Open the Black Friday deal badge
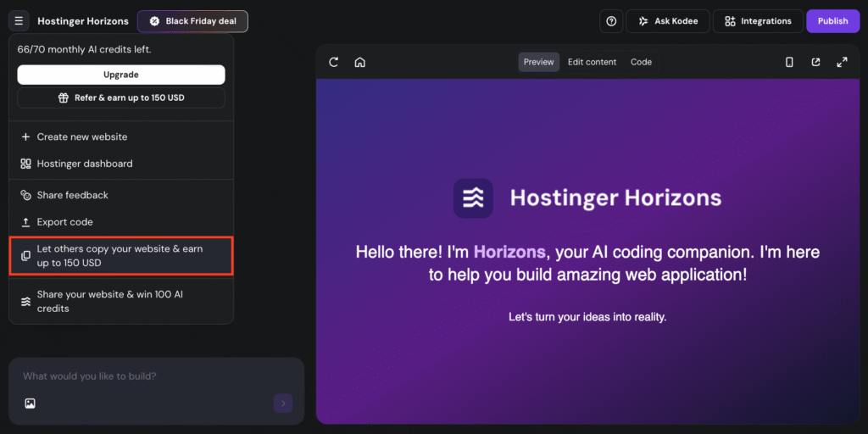 point(192,21)
